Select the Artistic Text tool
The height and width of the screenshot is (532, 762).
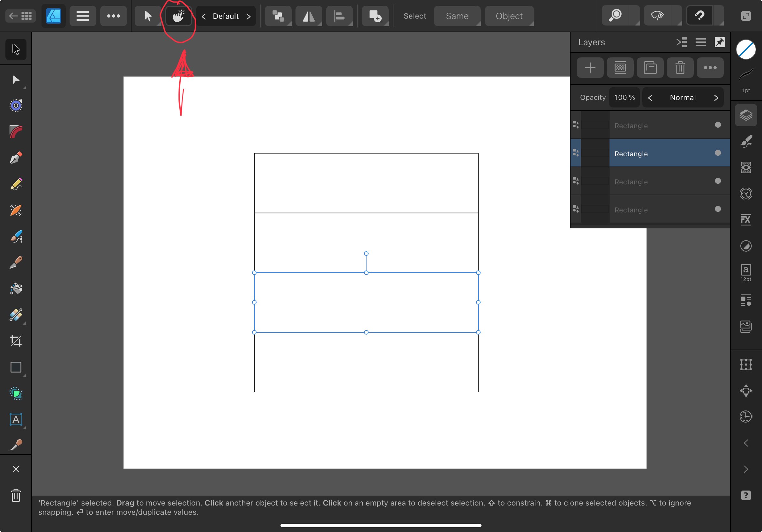[x=16, y=419]
